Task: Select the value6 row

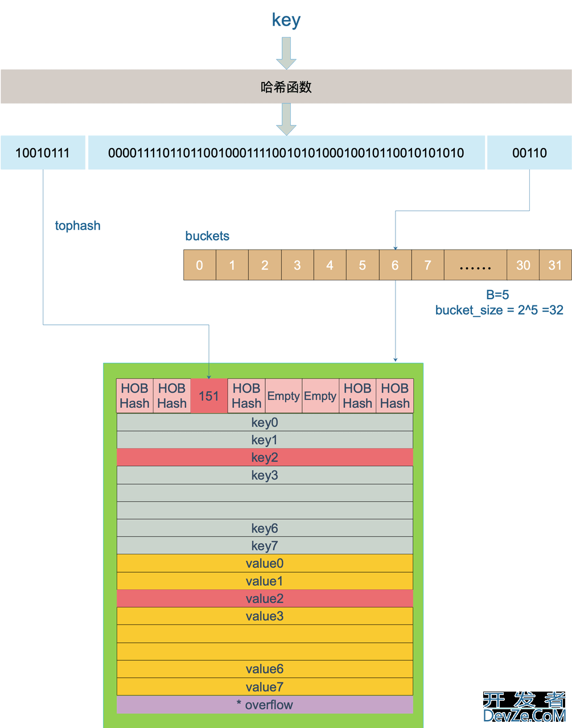Action: coord(265,669)
